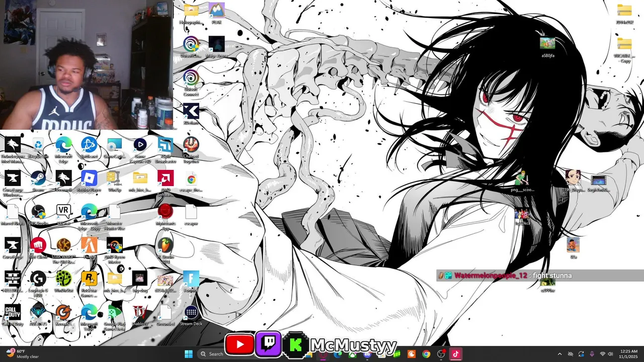Open the clock showing 12:25 AM

pyautogui.click(x=629, y=354)
